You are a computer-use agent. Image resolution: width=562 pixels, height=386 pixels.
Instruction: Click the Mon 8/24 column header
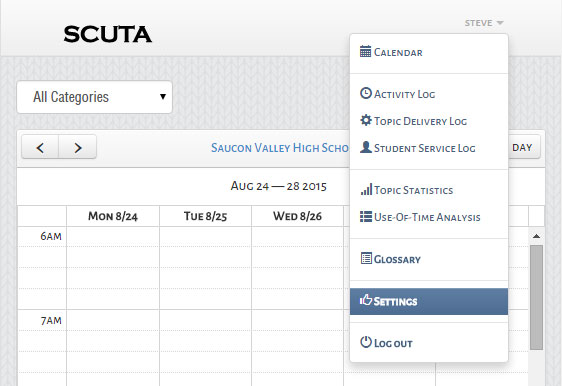tap(113, 216)
